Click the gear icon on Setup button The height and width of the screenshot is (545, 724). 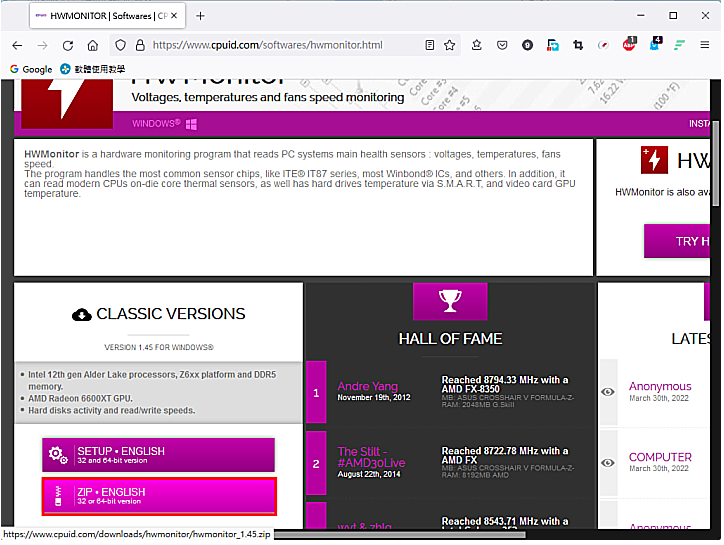point(58,455)
